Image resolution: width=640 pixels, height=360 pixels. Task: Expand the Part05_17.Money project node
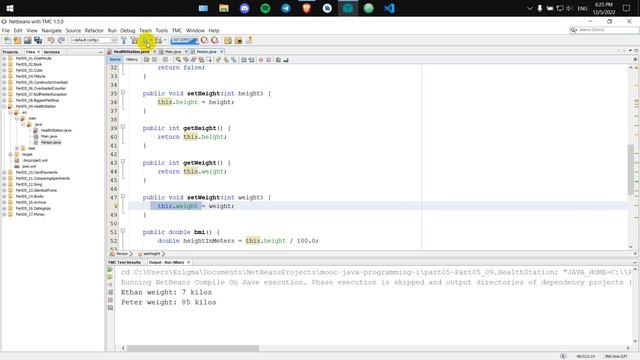pyautogui.click(x=4, y=214)
